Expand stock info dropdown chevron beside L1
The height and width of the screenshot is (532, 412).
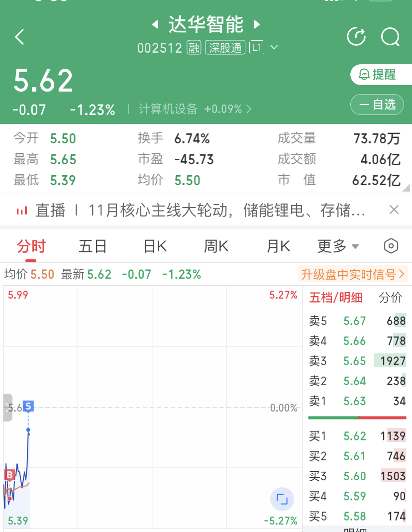pos(274,47)
